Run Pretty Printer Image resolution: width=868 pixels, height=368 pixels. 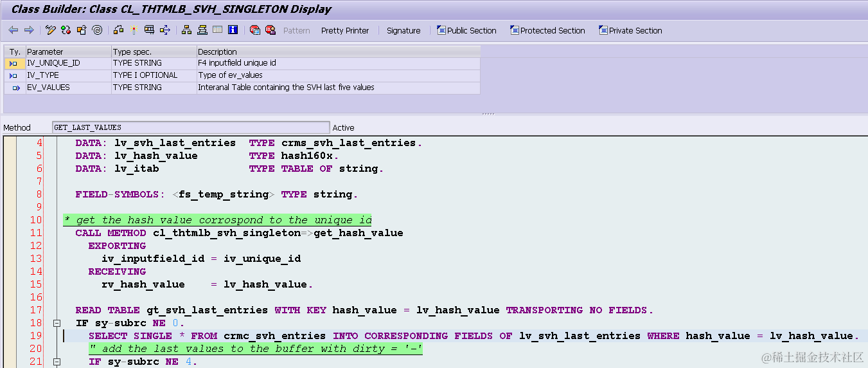[x=345, y=30]
